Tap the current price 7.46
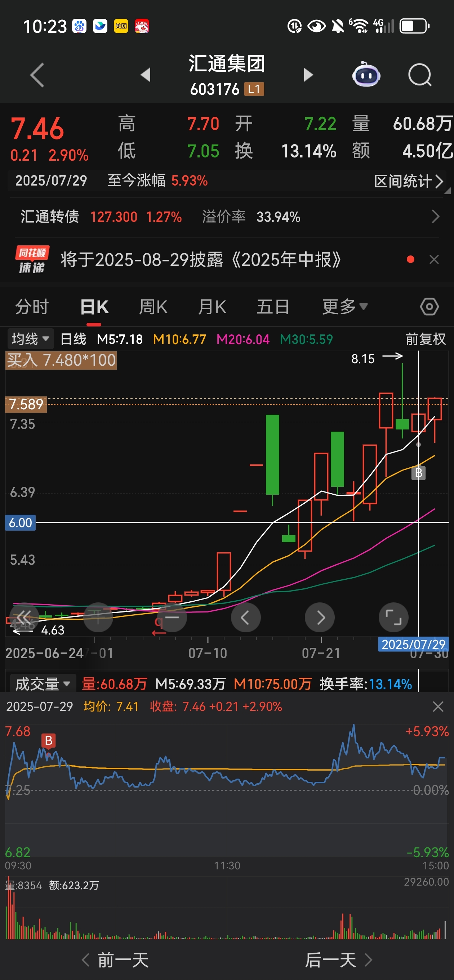 (37, 128)
